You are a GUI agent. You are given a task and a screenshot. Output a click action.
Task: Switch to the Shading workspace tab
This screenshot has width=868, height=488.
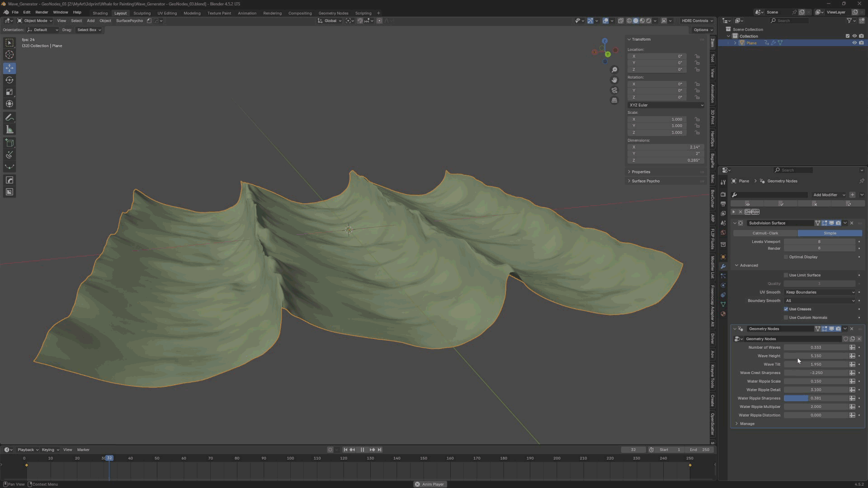click(100, 13)
